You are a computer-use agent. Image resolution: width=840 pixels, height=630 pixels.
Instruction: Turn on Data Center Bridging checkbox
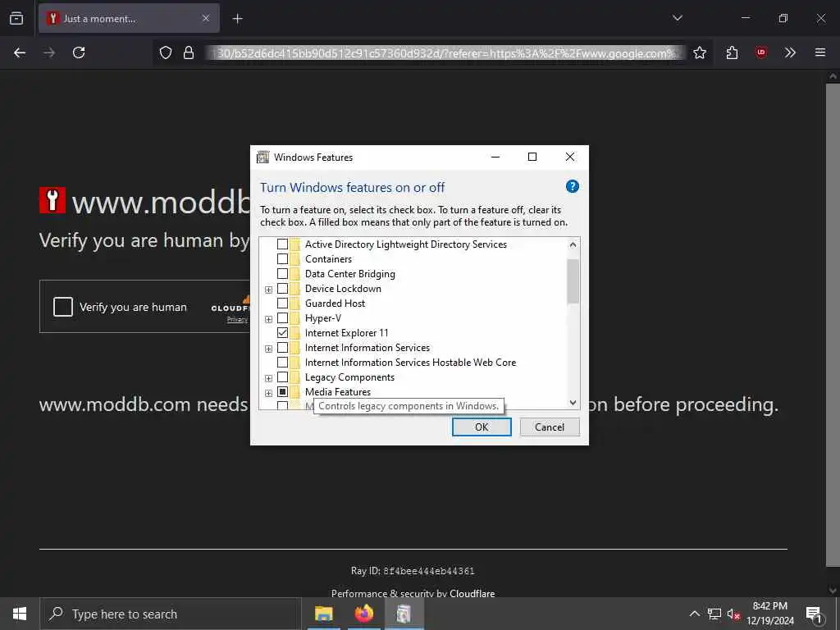[x=282, y=274]
